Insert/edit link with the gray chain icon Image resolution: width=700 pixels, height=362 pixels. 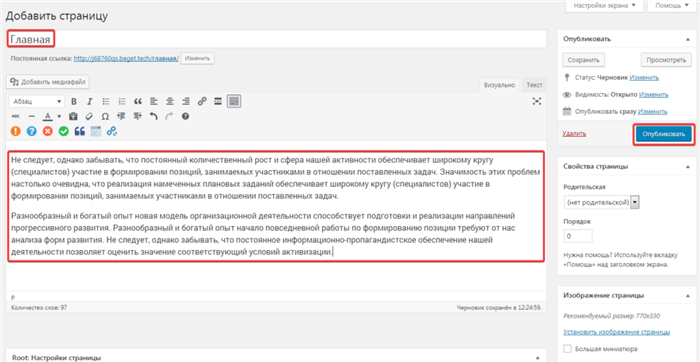202,101
